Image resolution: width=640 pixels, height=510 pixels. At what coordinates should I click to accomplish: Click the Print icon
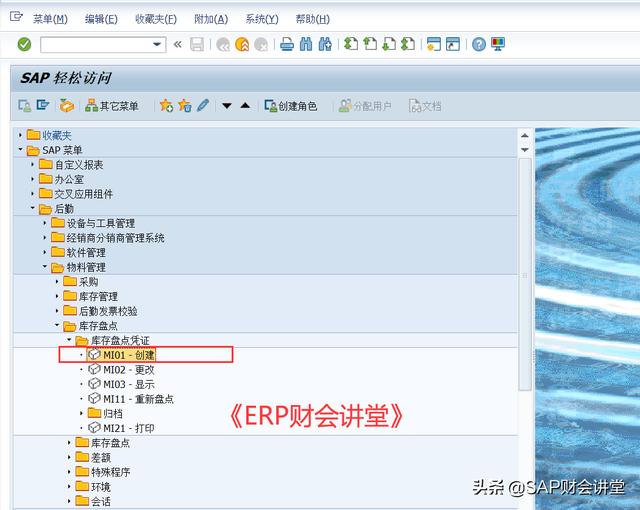tap(287, 44)
